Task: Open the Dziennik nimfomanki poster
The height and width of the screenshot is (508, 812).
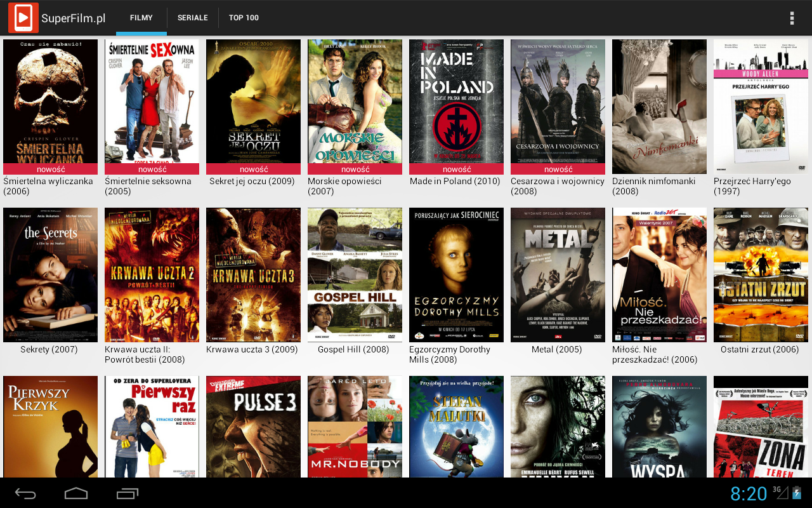Action: [x=660, y=107]
